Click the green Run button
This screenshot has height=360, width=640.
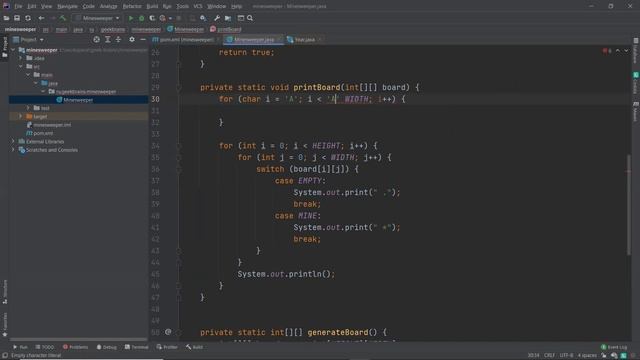pyautogui.click(x=131, y=18)
